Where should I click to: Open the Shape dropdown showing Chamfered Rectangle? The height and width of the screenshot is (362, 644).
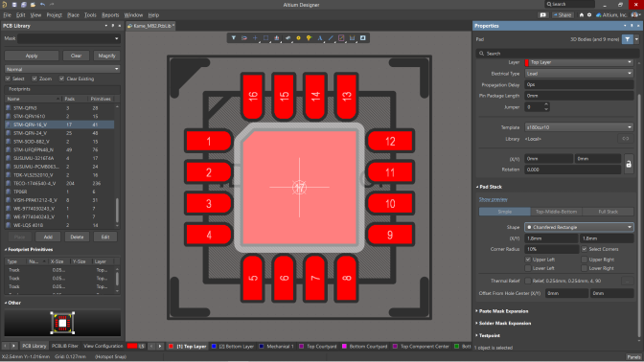click(x=579, y=227)
